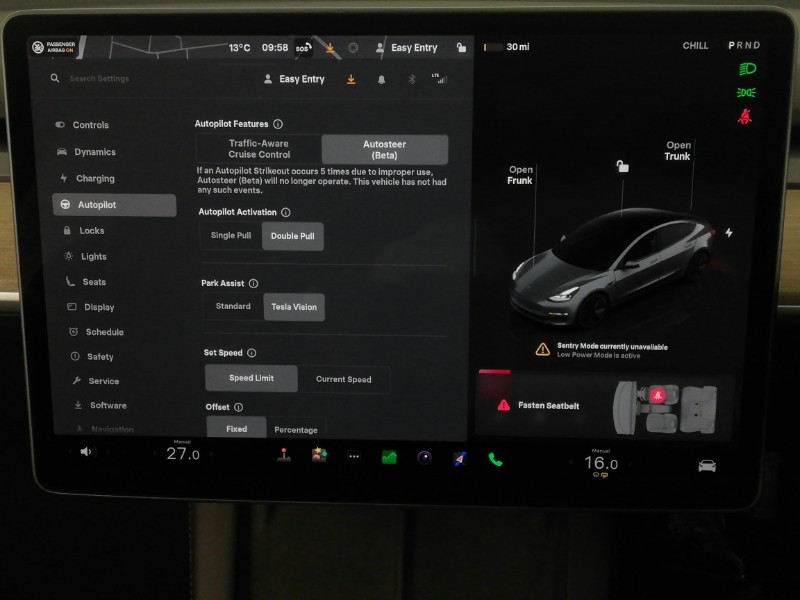Open the Set Speed info popup

[x=250, y=352]
